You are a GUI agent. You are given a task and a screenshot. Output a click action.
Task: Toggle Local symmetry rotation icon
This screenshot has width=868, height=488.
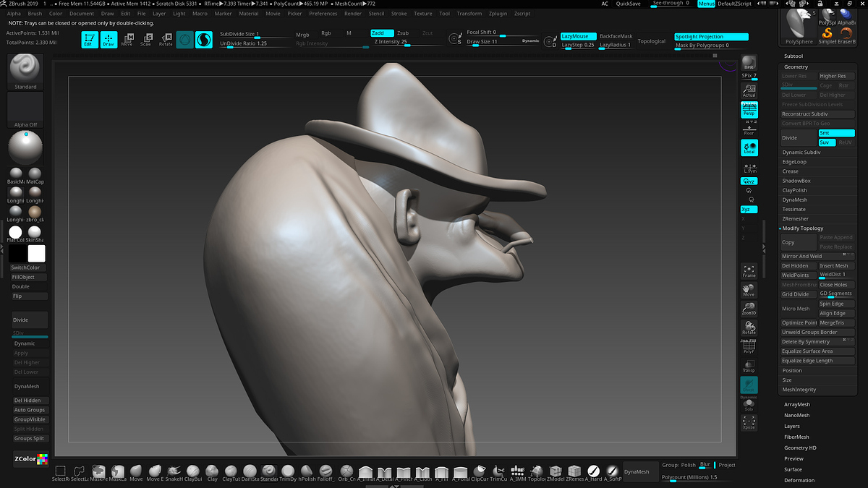(x=749, y=147)
